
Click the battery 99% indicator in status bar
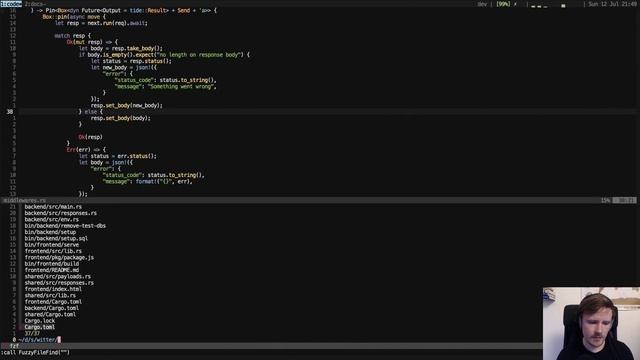click(503, 4)
